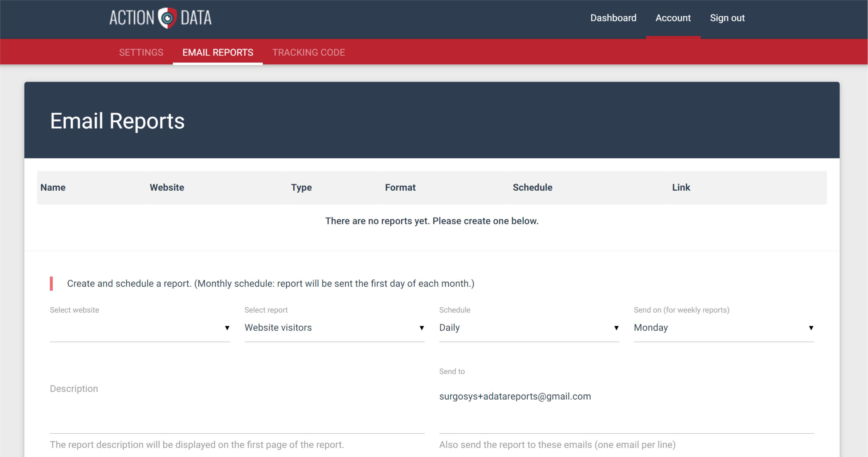Open the Select website dropdown
Screen dimensions: 868x457
pos(140,328)
